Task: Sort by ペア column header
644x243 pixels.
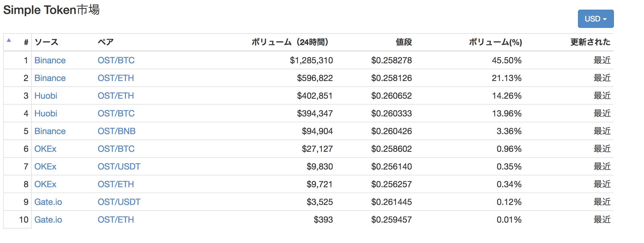Action: pos(106,42)
